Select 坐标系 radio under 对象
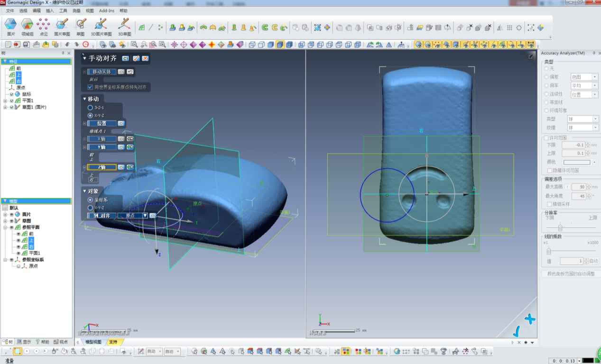The width and height of the screenshot is (601, 364). (90, 200)
